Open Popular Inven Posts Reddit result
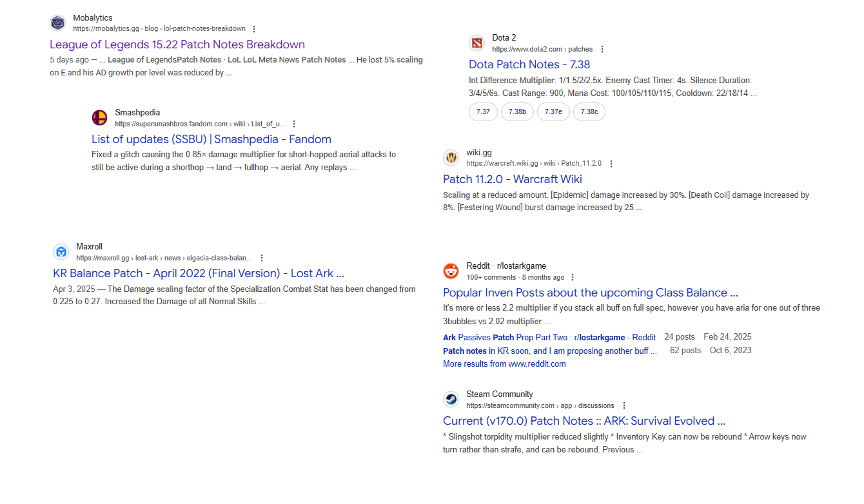The width and height of the screenshot is (864, 504). 591,293
